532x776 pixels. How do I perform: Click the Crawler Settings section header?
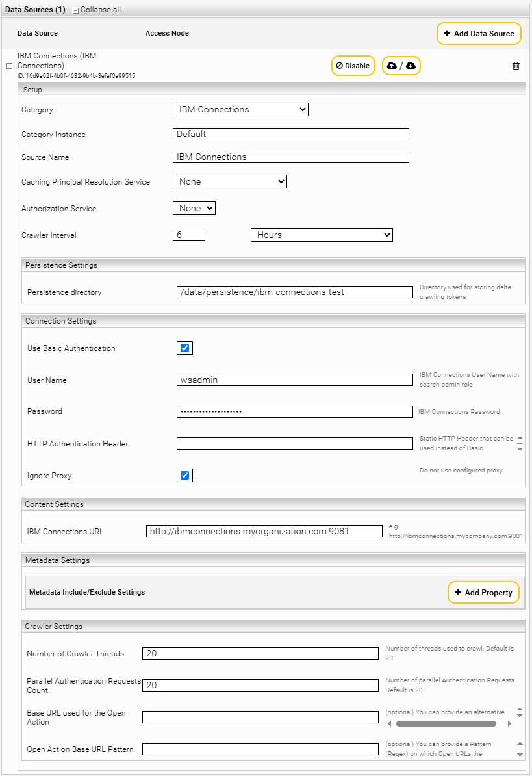click(273, 626)
